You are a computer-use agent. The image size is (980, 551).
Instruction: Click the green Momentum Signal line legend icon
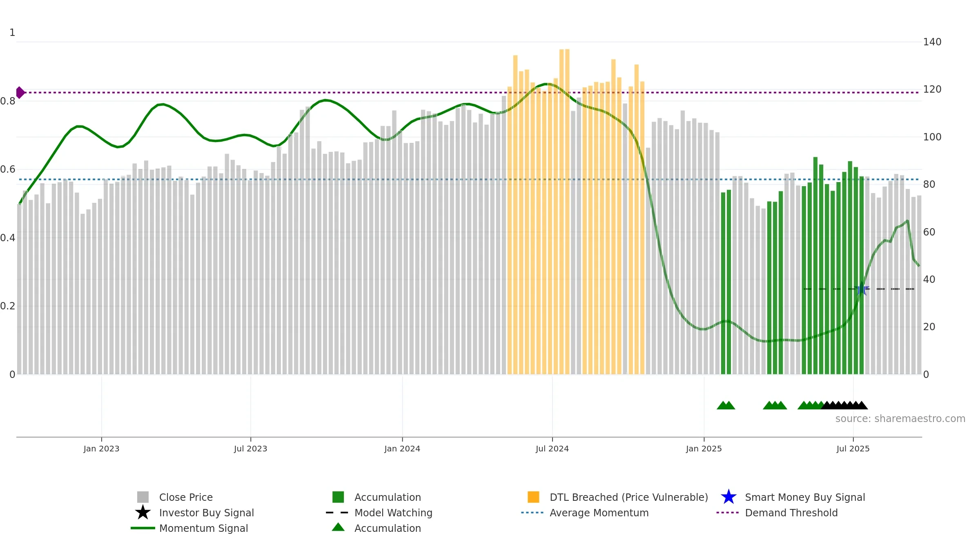(x=143, y=528)
